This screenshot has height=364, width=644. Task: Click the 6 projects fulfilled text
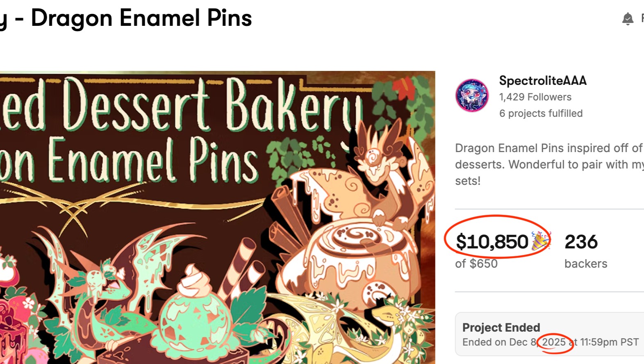[x=541, y=114]
